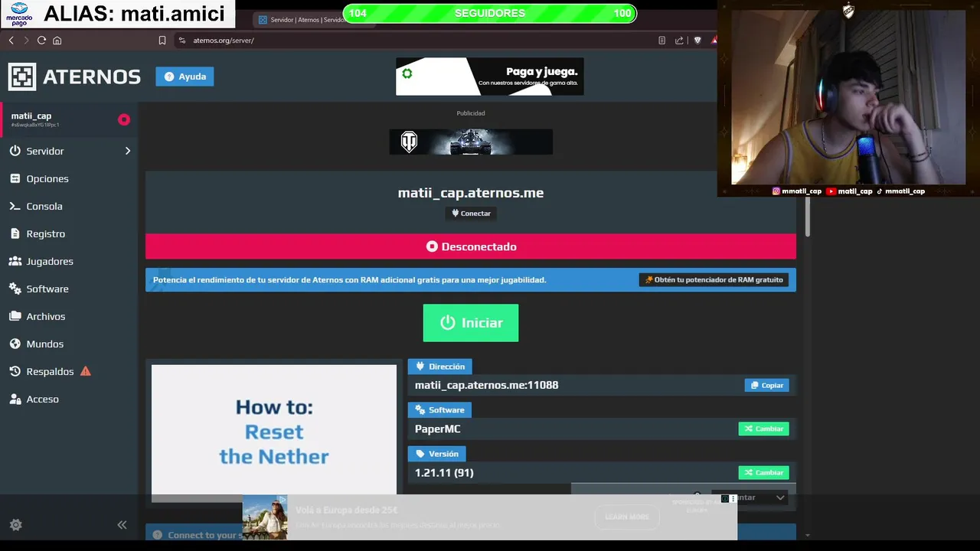Expand the Servidor submenu chevron

pos(128,151)
